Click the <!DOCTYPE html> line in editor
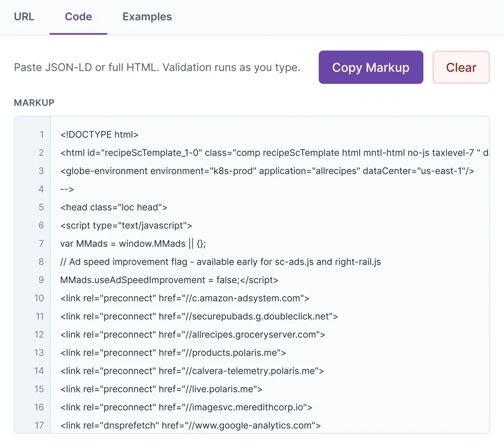 [100, 135]
